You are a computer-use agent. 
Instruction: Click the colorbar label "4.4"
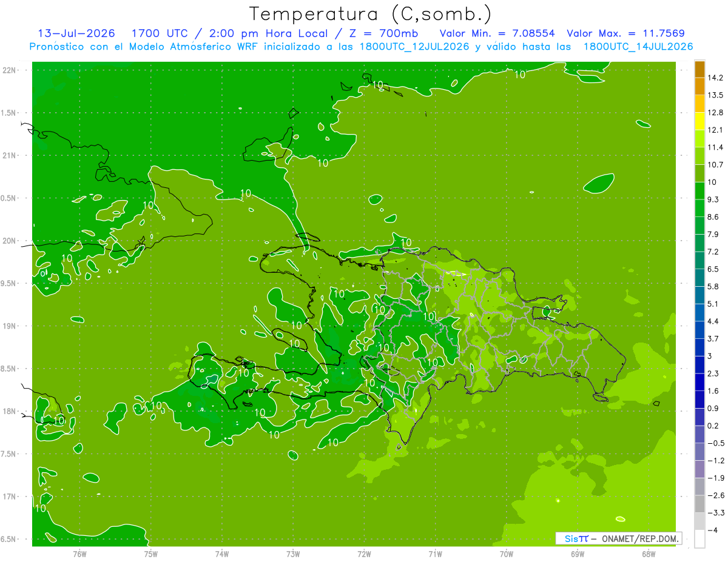pos(713,321)
